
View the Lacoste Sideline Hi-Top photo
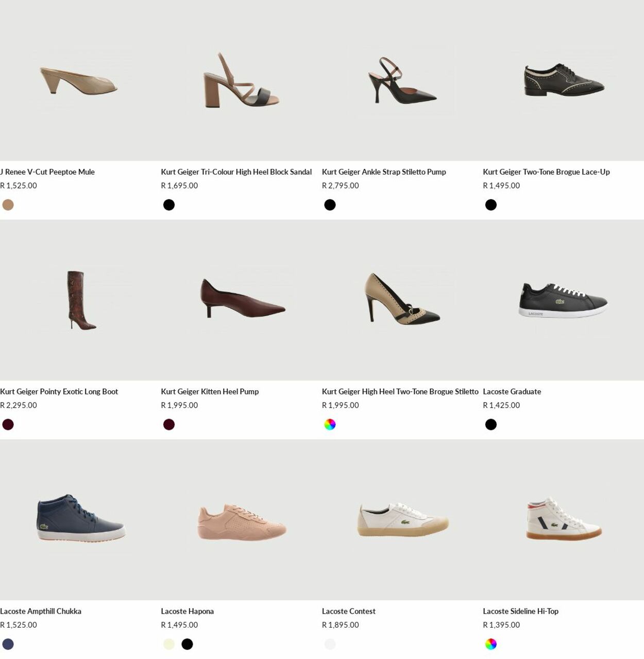coord(563,520)
